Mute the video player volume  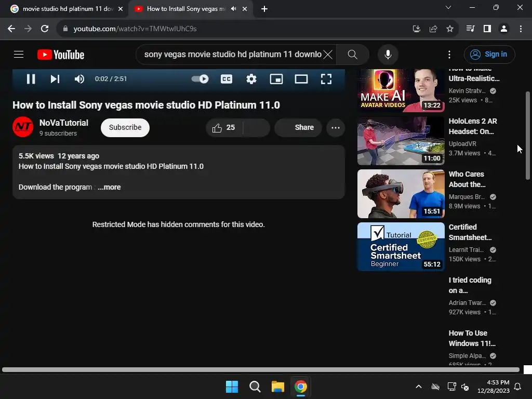(x=79, y=79)
